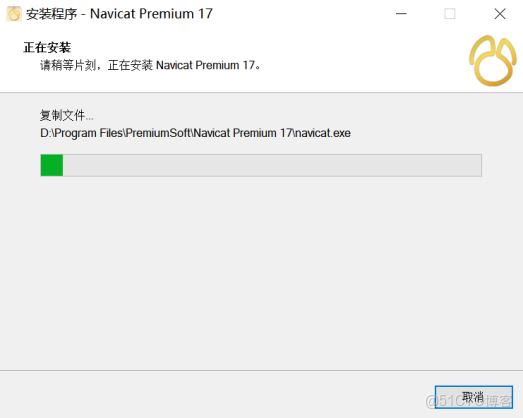Screen dimensions: 523x418
Task: Click the Navicat installer icon in title bar
Action: pyautogui.click(x=14, y=14)
